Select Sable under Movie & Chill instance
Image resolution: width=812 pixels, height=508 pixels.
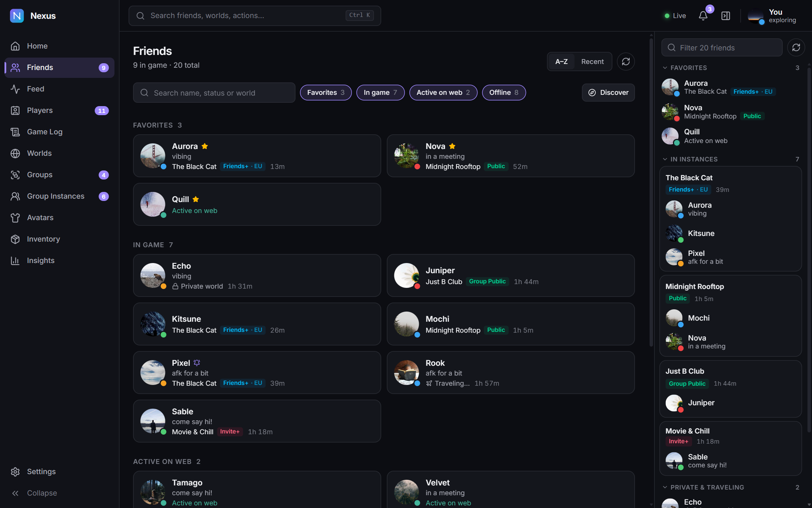point(730,461)
